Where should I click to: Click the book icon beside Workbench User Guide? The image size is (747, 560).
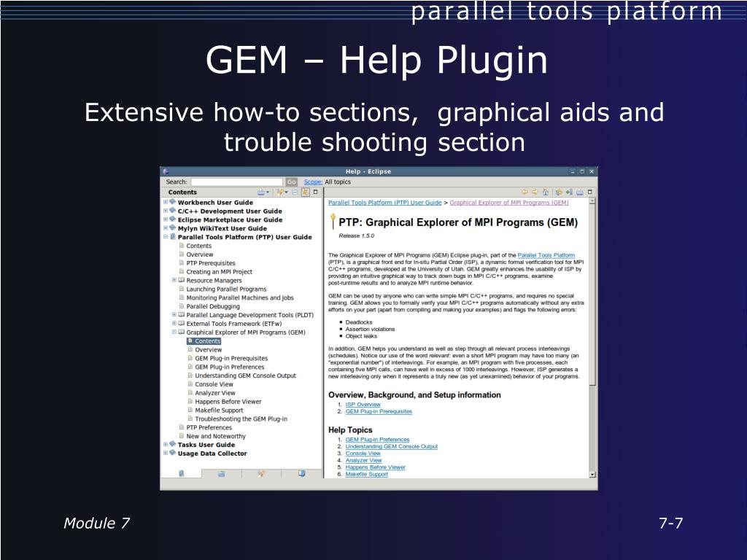tap(172, 202)
